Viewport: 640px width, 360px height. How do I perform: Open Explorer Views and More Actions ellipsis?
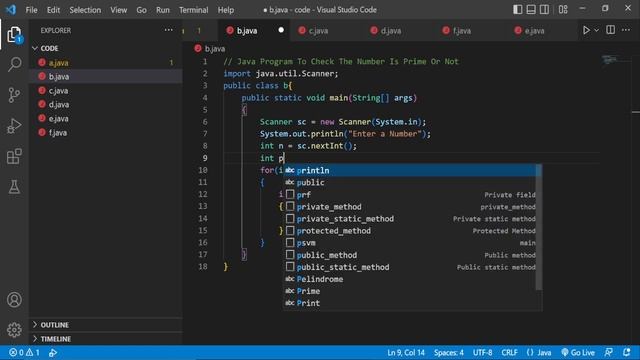(169, 30)
